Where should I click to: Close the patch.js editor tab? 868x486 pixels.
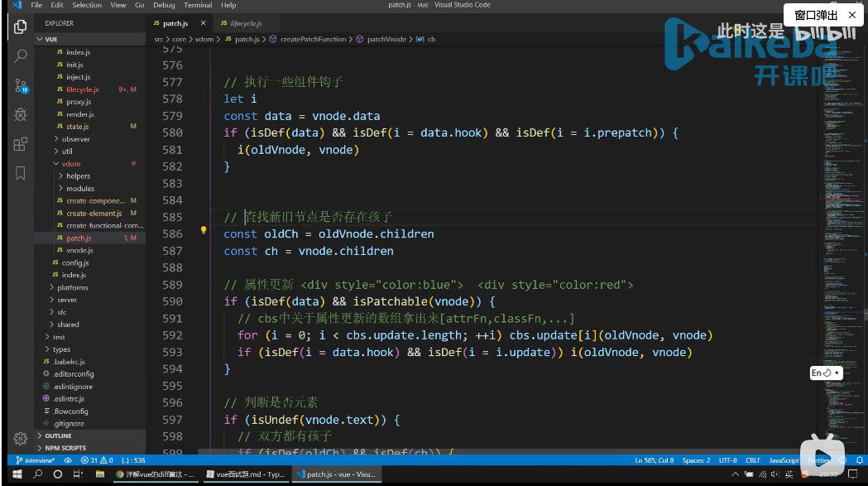tap(204, 23)
